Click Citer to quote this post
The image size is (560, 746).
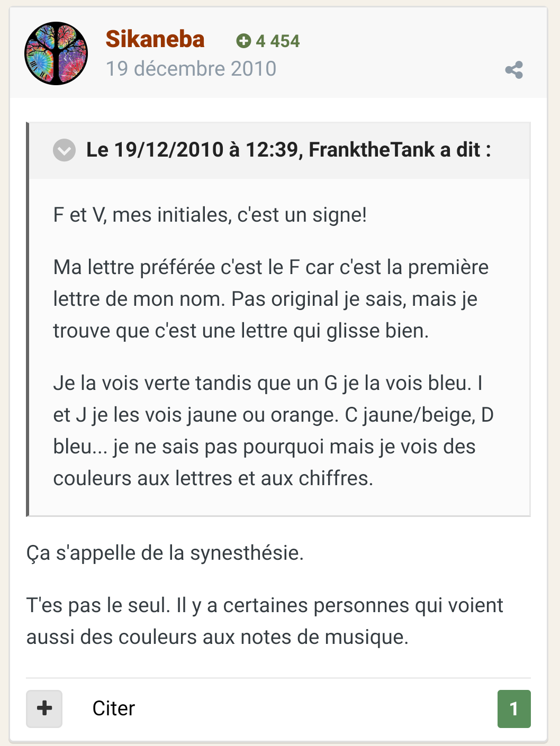tap(114, 708)
